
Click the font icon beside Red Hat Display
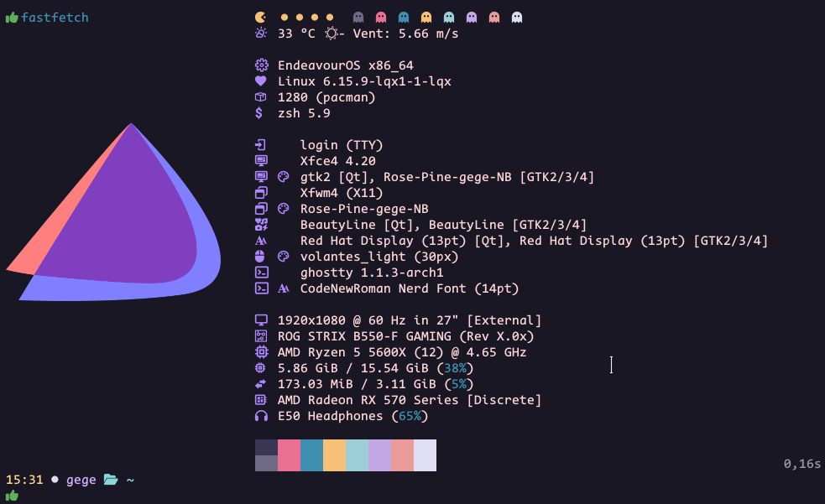[x=261, y=241]
